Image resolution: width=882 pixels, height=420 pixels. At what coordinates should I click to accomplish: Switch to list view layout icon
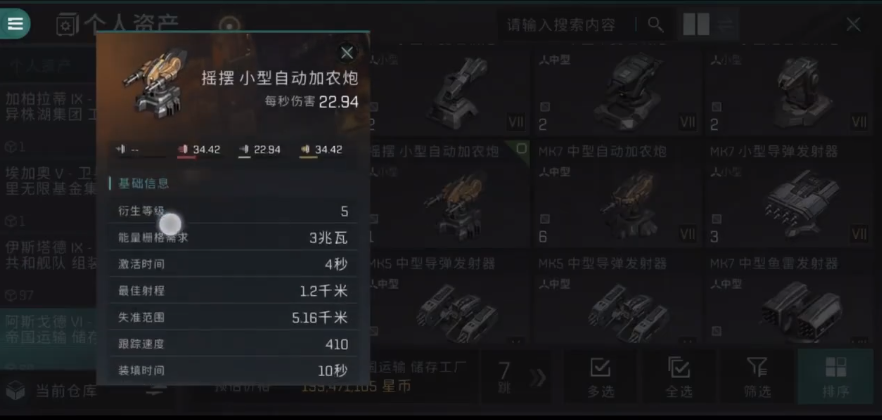click(x=726, y=24)
